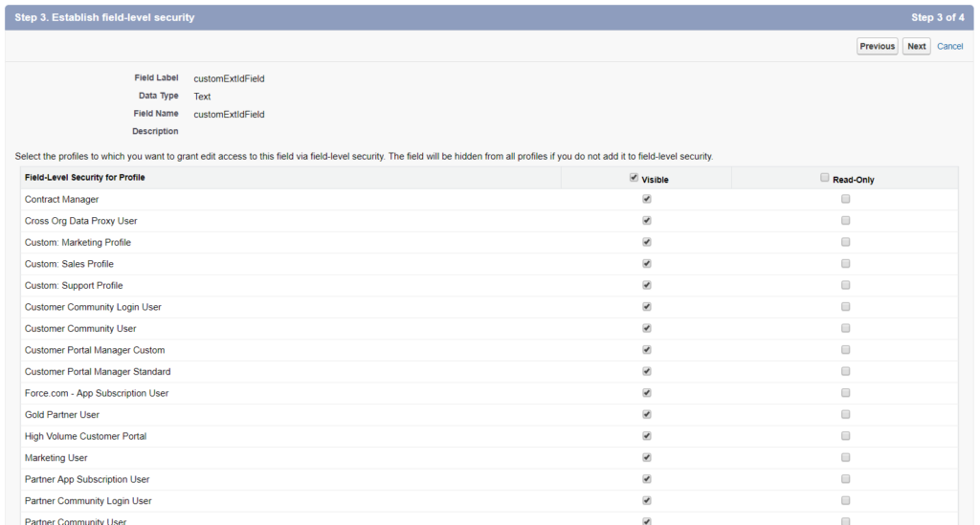Enable Read-Only for Custom: Marketing Profile
980x525 pixels.
[x=846, y=242]
